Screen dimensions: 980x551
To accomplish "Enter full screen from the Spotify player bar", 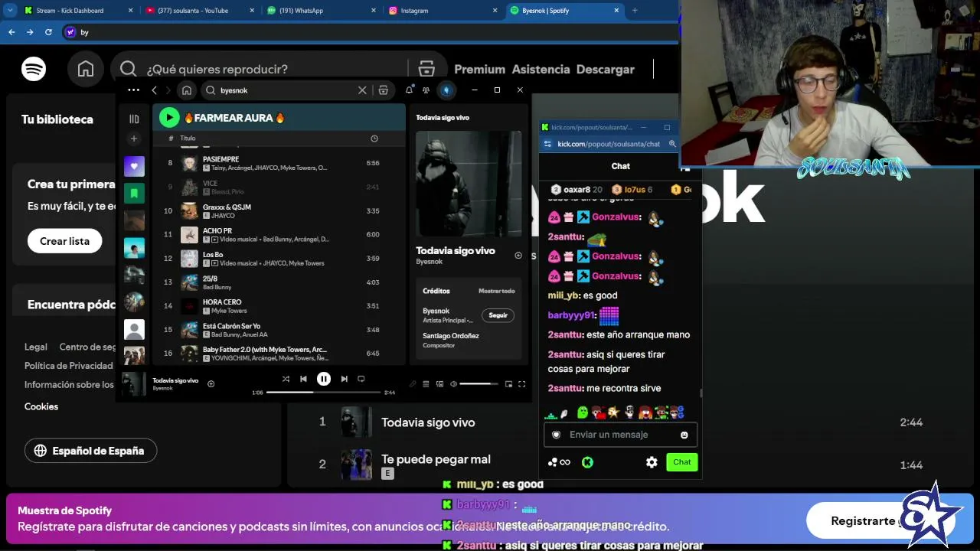I will pyautogui.click(x=522, y=384).
